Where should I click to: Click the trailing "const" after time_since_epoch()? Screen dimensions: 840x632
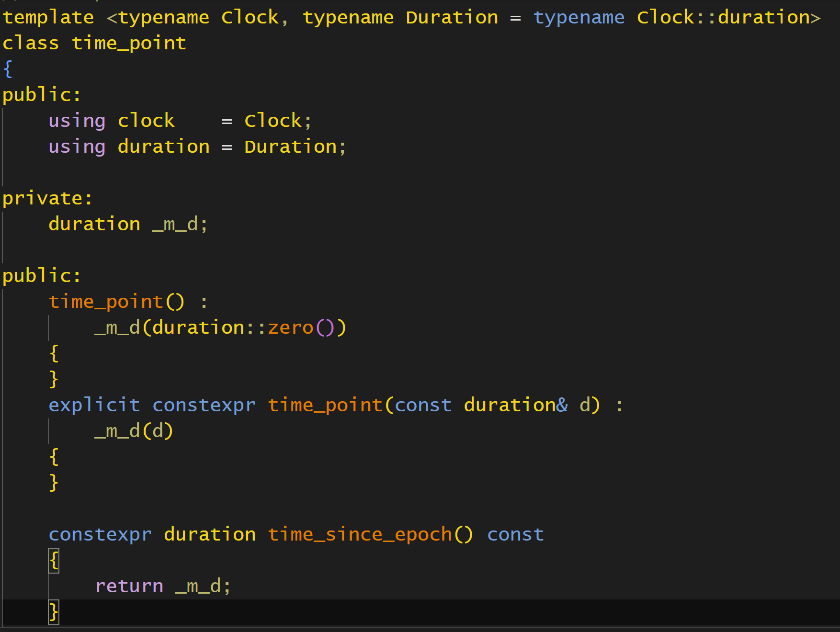tap(515, 535)
